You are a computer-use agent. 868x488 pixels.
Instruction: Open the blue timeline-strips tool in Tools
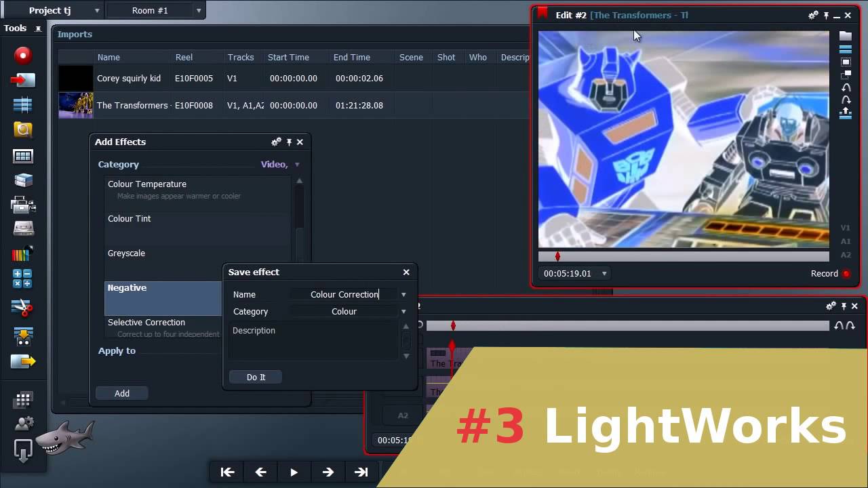tap(23, 104)
